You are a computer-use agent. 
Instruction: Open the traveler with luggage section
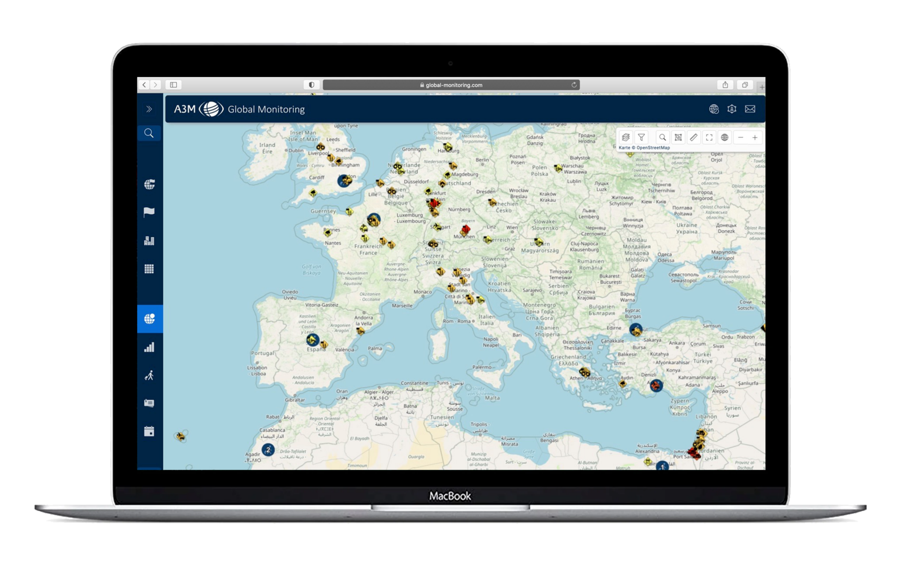149,375
